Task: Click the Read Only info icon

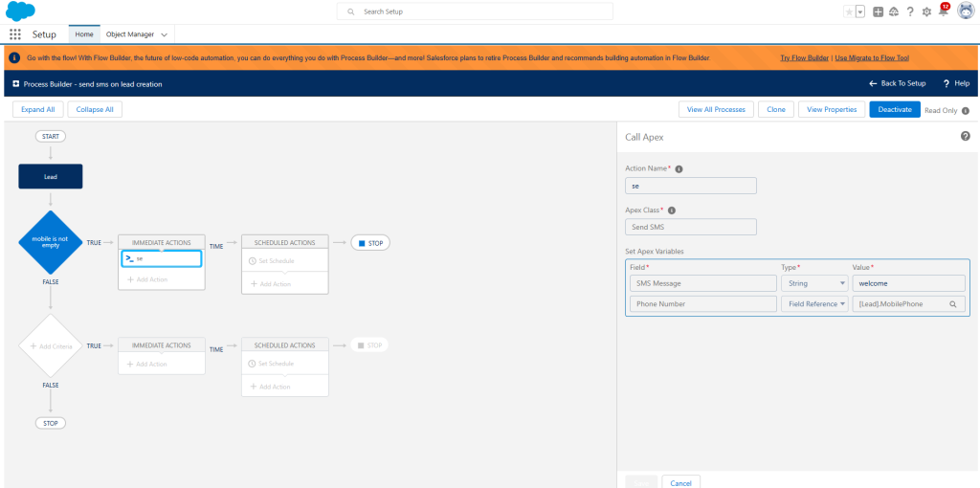Action: pos(966,111)
